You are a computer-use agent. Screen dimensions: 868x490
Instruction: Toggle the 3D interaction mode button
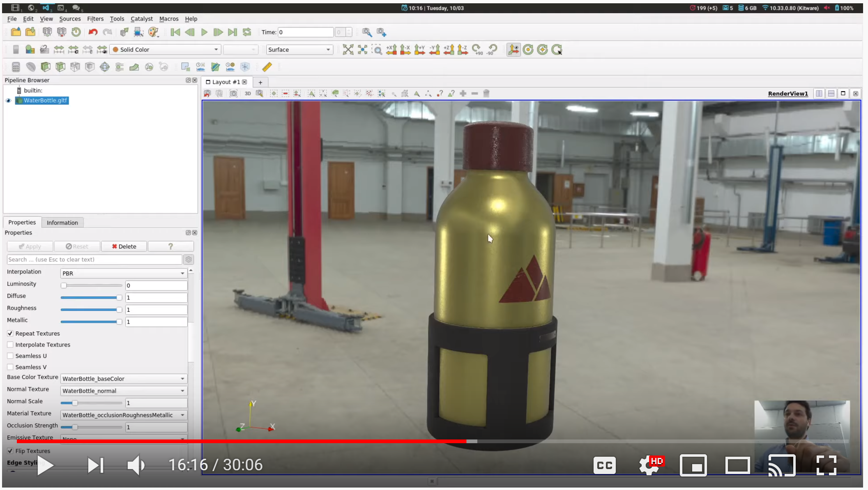(248, 94)
